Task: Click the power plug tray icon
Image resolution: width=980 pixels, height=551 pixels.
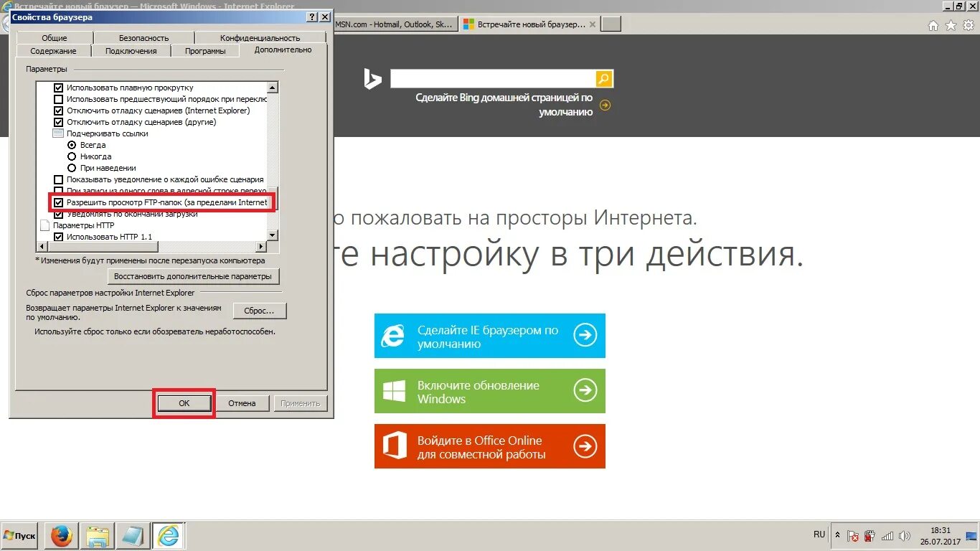Action: pos(870,536)
